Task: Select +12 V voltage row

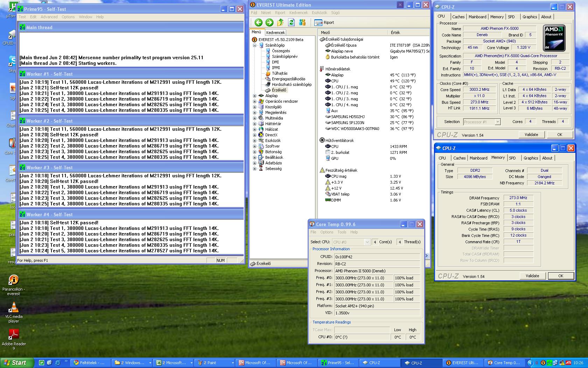Action: (x=374, y=188)
